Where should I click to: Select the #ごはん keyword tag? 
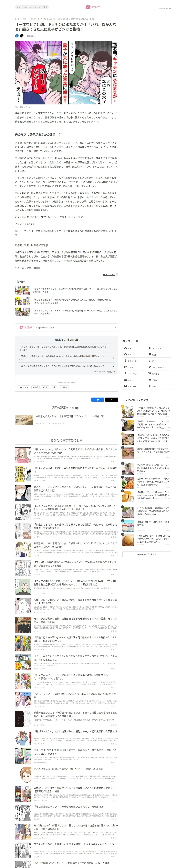click(x=63, y=387)
